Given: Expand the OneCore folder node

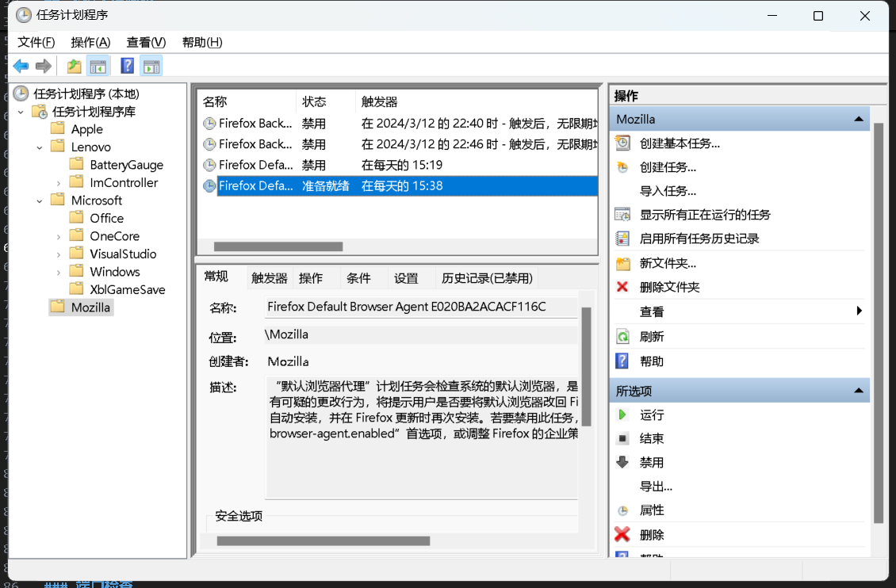Looking at the screenshot, I should tap(59, 236).
